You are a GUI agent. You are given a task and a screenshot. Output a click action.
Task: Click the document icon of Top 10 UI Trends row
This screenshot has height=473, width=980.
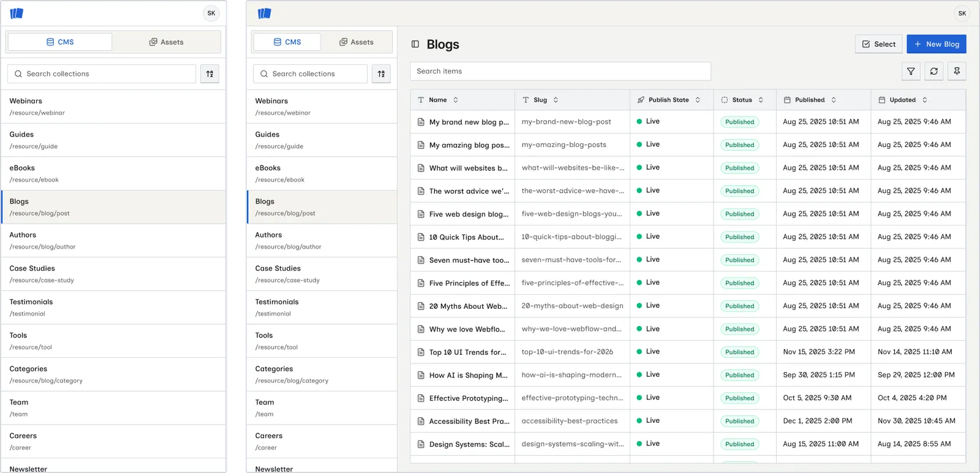tap(421, 352)
